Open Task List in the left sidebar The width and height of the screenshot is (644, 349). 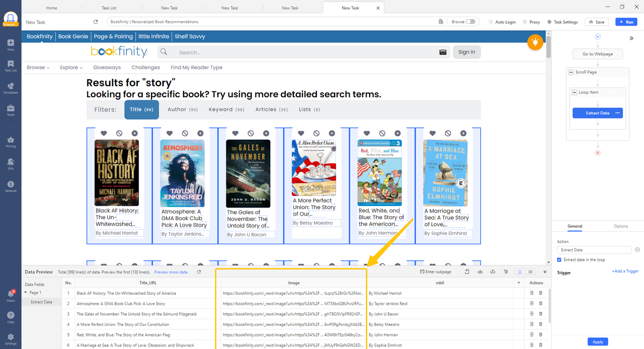pyautogui.click(x=11, y=66)
